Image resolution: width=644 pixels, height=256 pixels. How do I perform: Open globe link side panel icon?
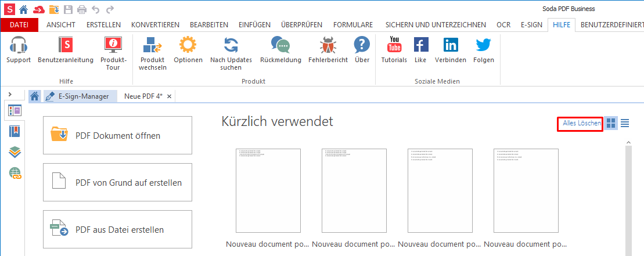pyautogui.click(x=15, y=174)
